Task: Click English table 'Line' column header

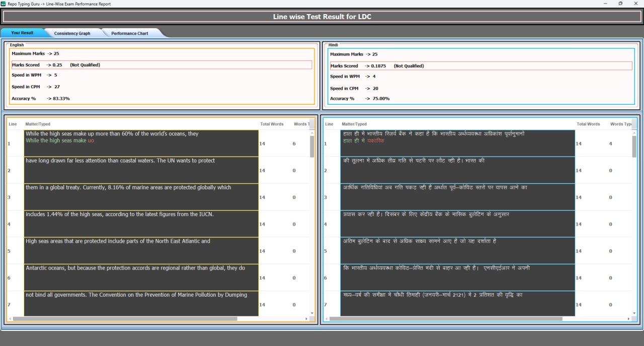Action: (13, 124)
